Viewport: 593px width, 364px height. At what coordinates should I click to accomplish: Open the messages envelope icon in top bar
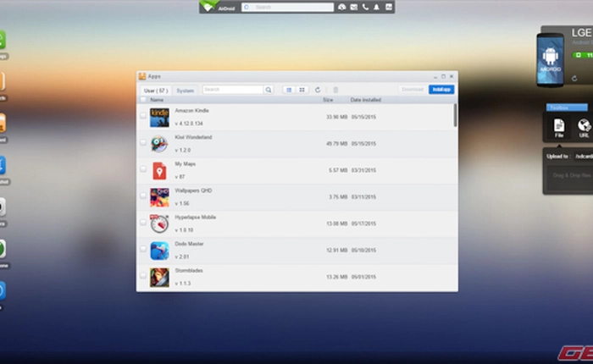click(353, 7)
